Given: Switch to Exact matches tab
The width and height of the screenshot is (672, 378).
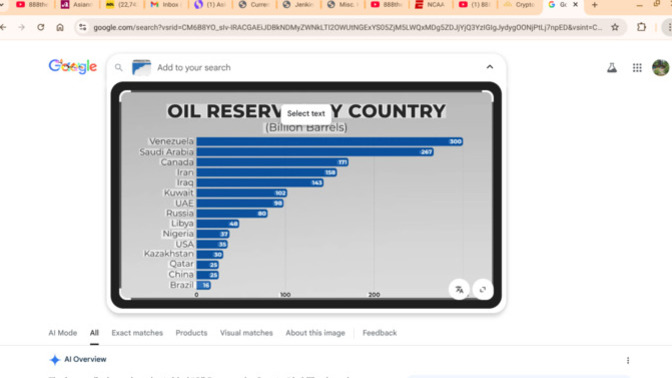Looking at the screenshot, I should coord(137,333).
